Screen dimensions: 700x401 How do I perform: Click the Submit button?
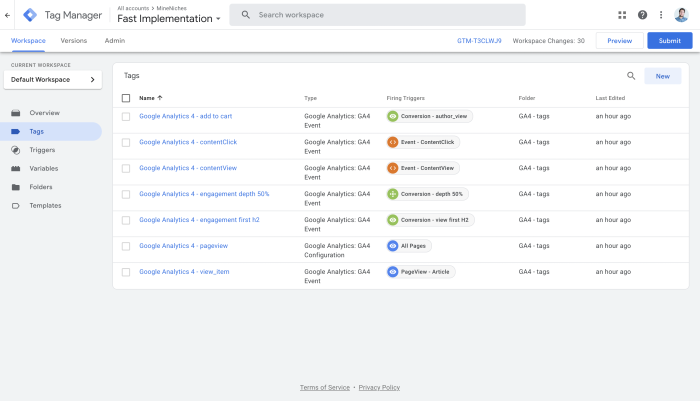(670, 41)
